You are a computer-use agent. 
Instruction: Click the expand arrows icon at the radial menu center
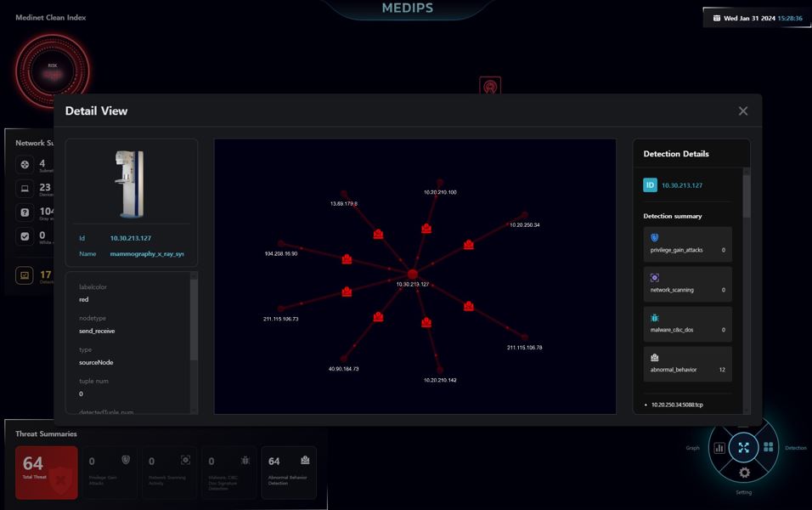(744, 448)
